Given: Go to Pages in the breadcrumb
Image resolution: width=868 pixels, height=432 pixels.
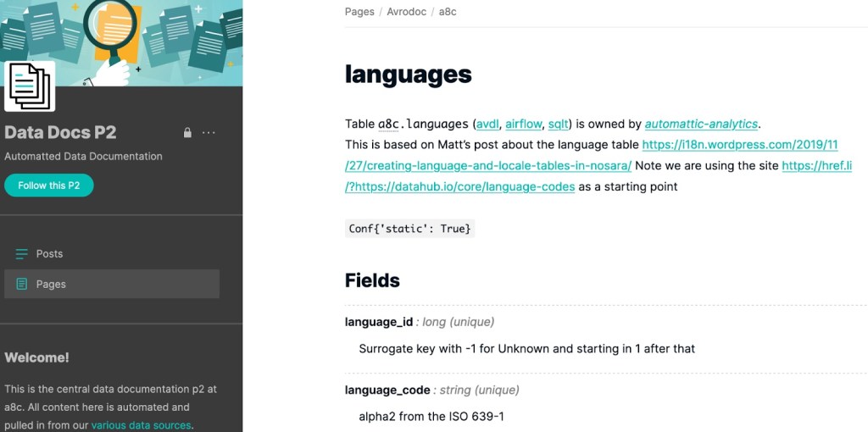Looking at the screenshot, I should pos(359,12).
